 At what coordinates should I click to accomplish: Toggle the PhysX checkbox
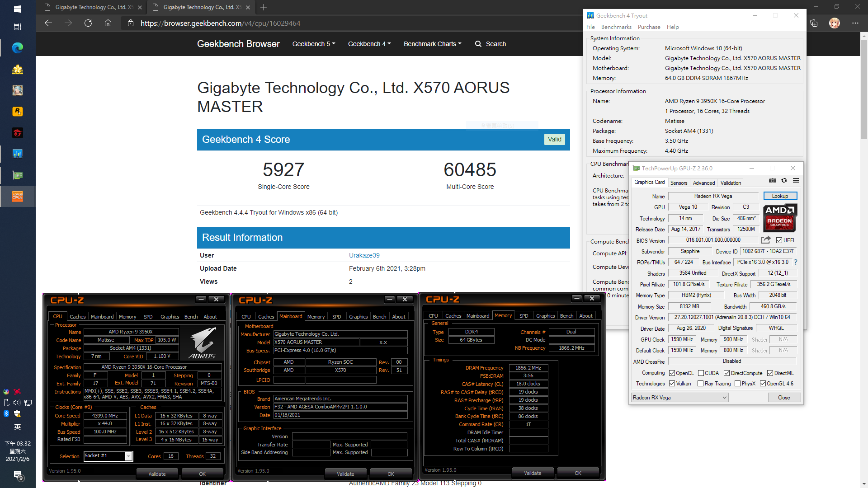pos(737,384)
